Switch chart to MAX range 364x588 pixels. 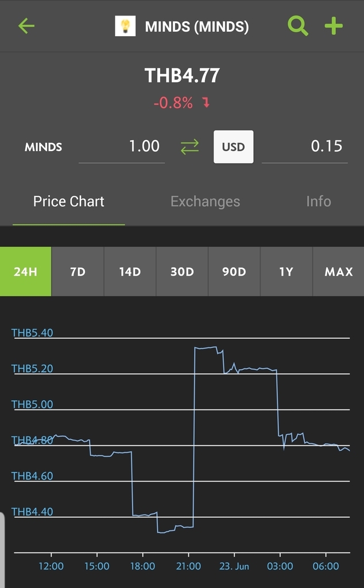coord(339,272)
